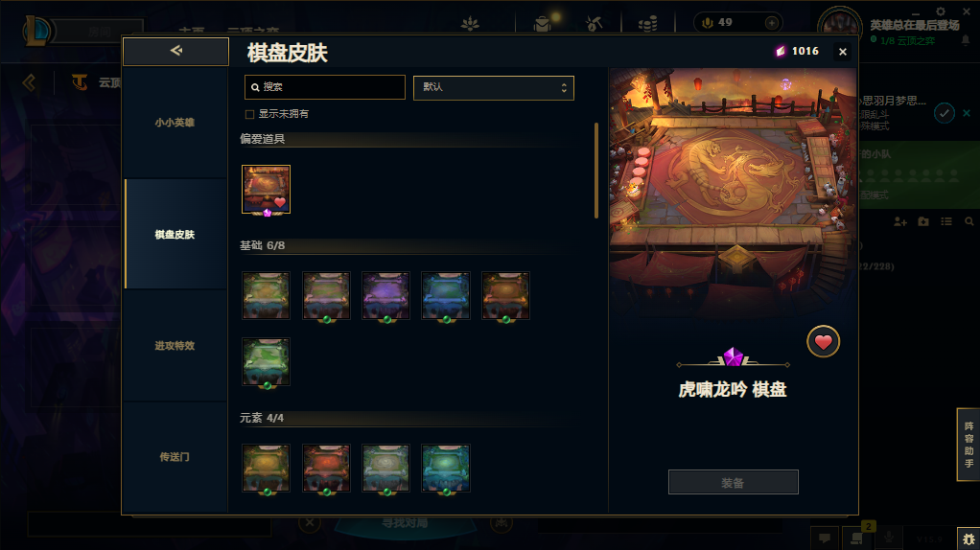Viewport: 980px width, 550px height.
Task: Click the heart favorite icon beside the preview
Action: 823,341
